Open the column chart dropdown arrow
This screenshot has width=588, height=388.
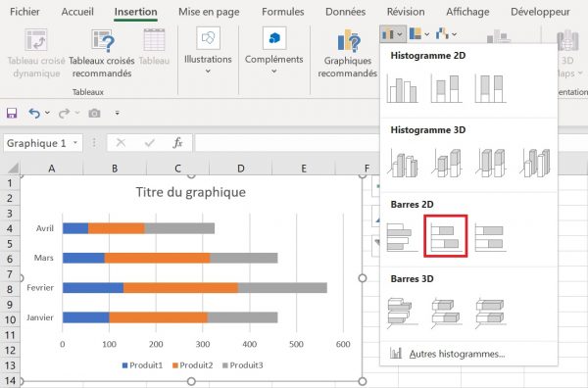(400, 34)
